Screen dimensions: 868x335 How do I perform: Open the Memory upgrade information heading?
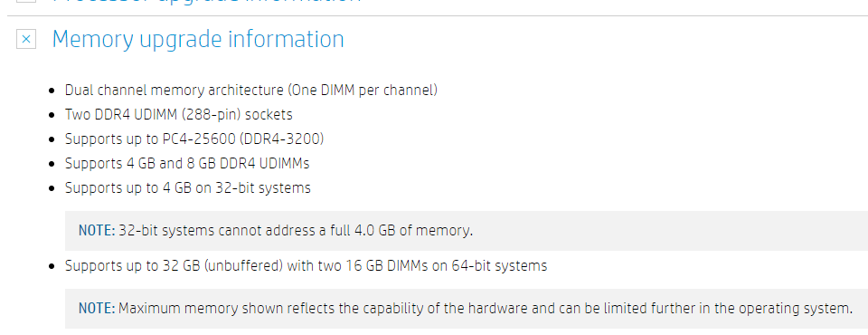(198, 39)
